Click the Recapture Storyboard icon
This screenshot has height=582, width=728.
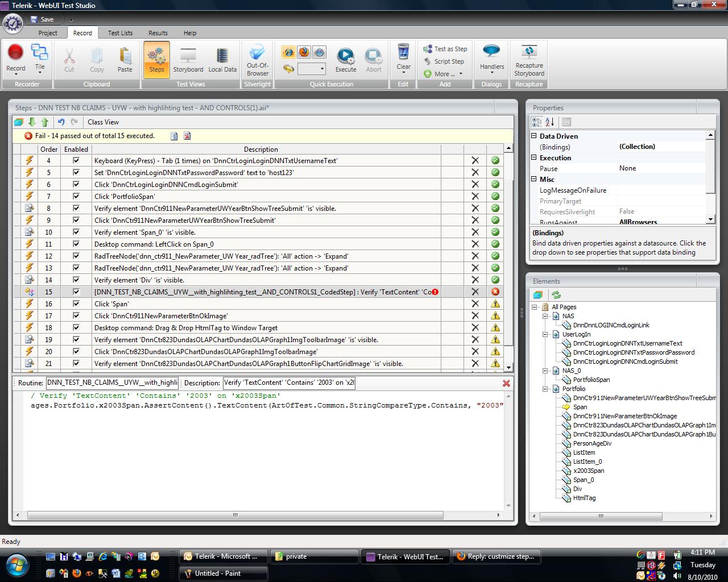tap(529, 60)
